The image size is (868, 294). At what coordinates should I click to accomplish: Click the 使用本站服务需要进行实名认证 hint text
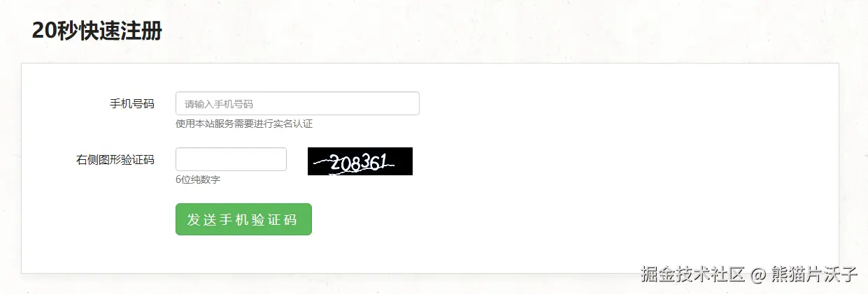(244, 124)
